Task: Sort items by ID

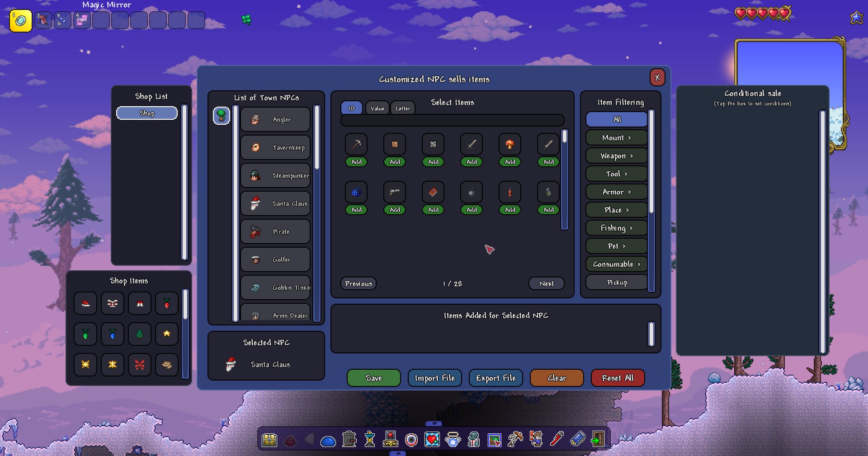Action: click(352, 108)
